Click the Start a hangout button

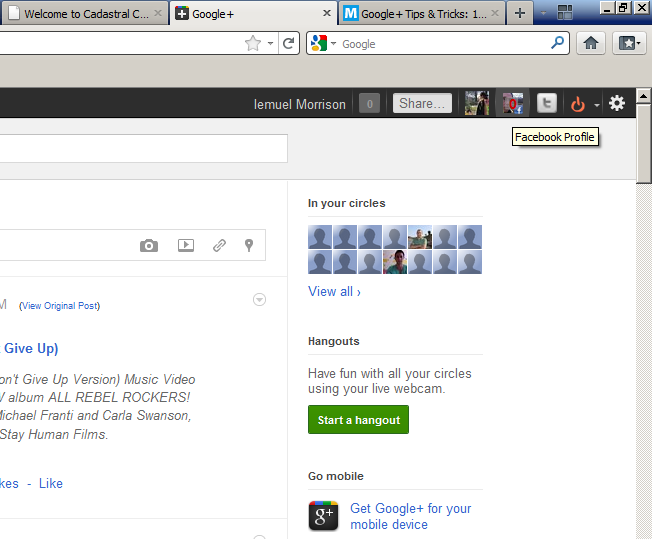click(x=358, y=420)
